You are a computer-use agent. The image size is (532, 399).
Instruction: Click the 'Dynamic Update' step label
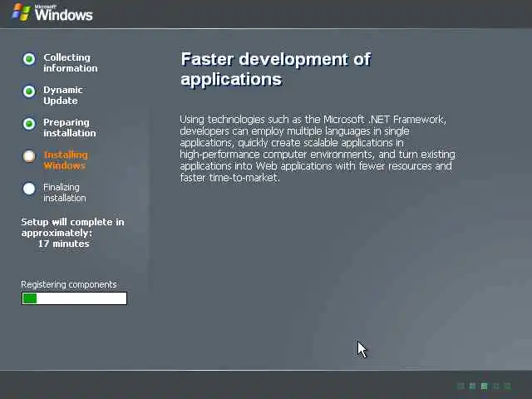pyautogui.click(x=63, y=96)
